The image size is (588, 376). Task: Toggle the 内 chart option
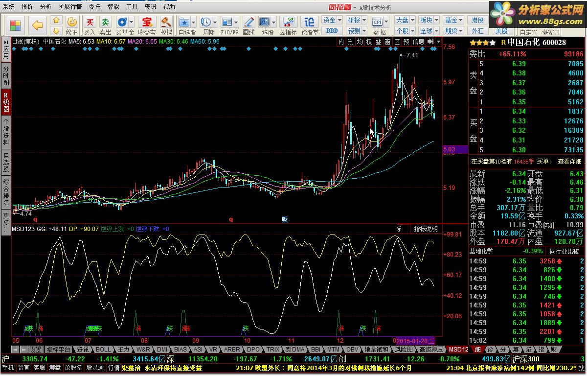(x=341, y=42)
